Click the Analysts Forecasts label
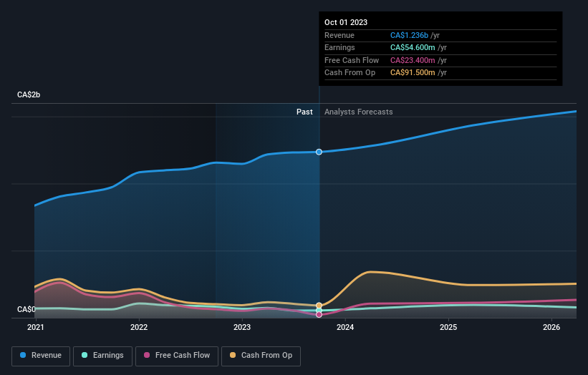 (359, 112)
